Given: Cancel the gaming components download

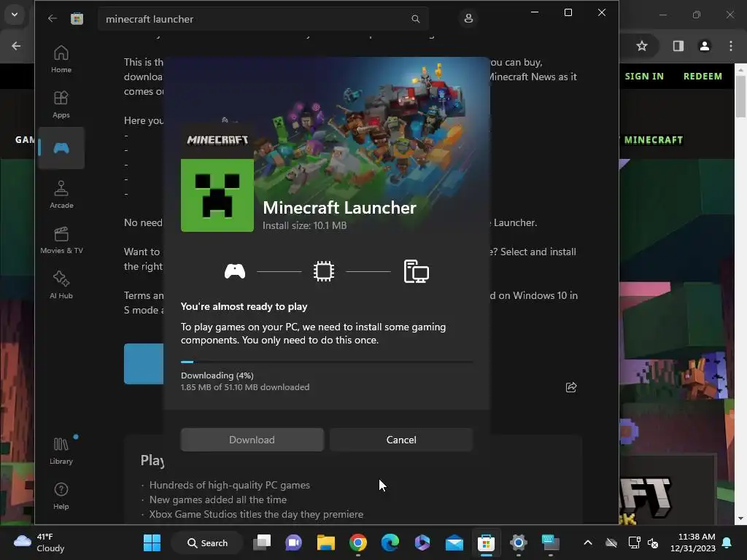Looking at the screenshot, I should (x=401, y=440).
